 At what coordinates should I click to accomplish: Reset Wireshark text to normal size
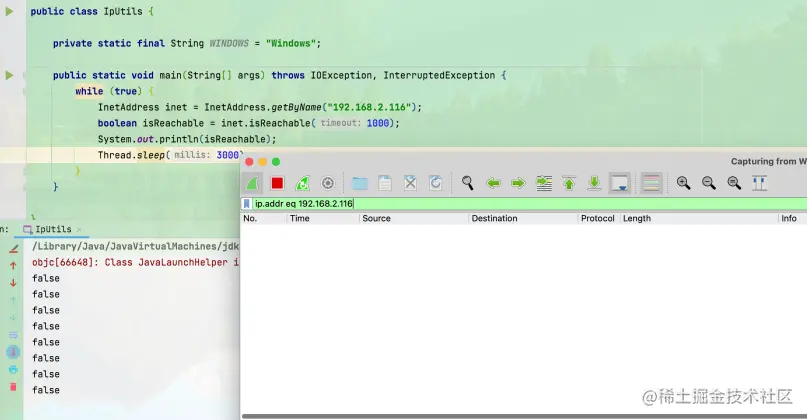tap(734, 183)
